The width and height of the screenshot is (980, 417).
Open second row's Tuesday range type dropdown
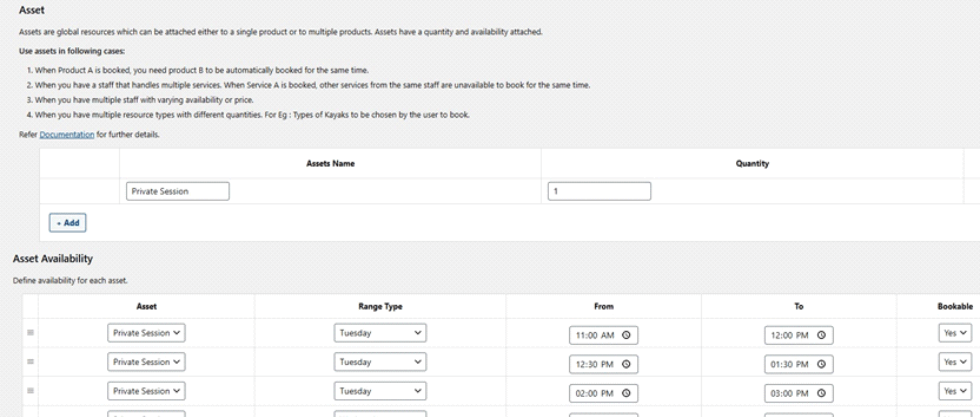pos(379,362)
